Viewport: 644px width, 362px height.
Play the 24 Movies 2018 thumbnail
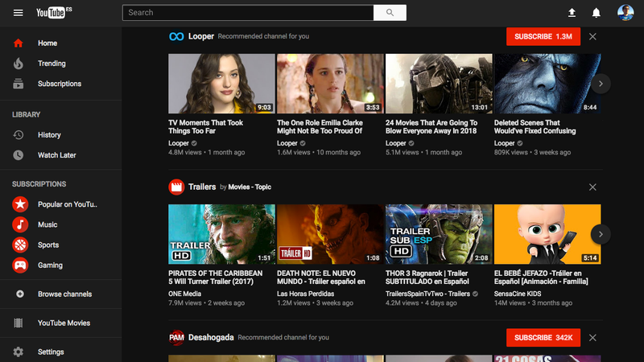439,84
